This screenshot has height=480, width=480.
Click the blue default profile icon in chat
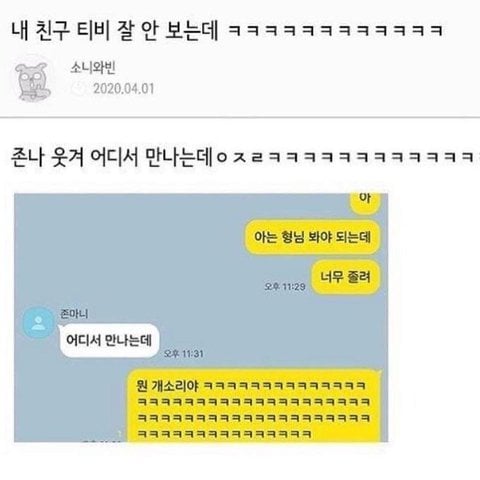[38, 323]
